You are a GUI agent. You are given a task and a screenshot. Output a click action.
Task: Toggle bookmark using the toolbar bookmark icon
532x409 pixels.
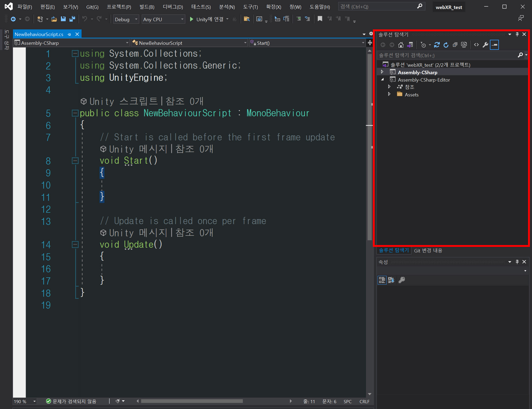(320, 19)
